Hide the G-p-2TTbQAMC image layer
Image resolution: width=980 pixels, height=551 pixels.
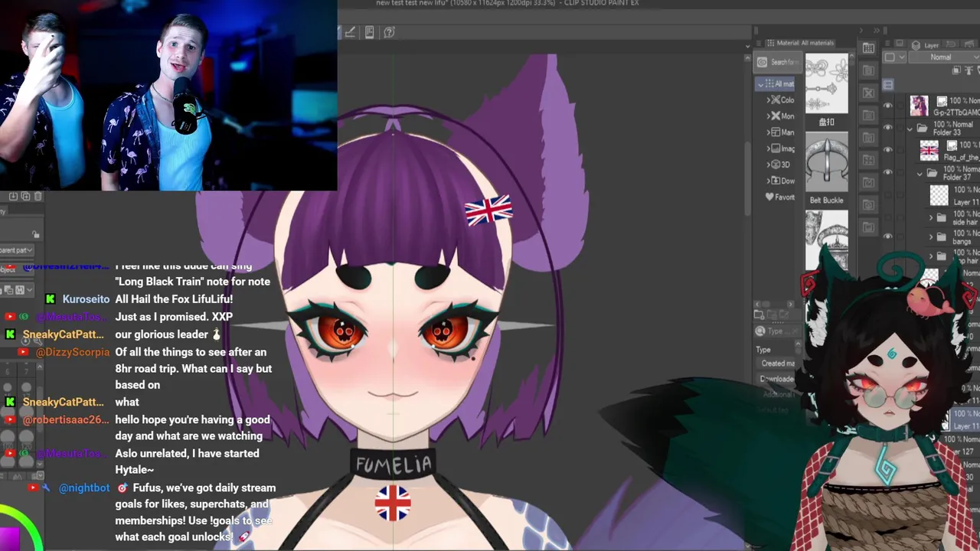[888, 106]
